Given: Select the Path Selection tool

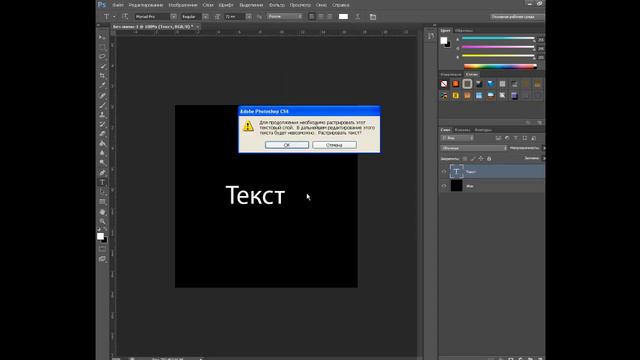Looking at the screenshot, I should 102,192.
